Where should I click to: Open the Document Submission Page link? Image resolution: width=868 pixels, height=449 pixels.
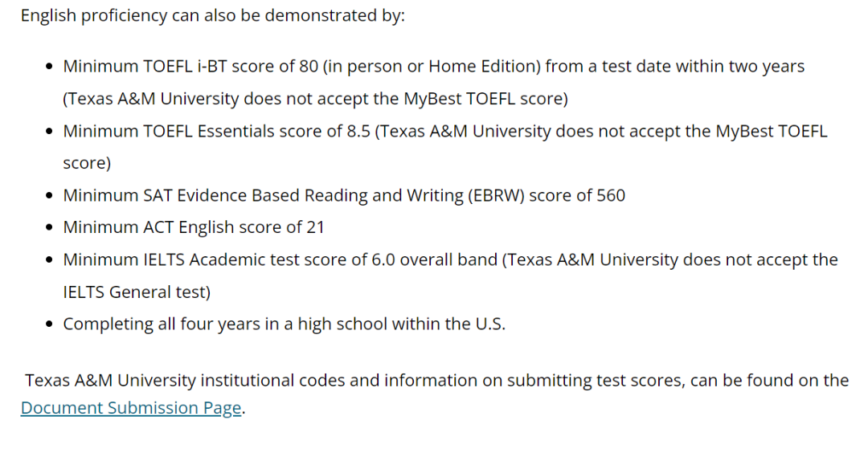coord(131,408)
